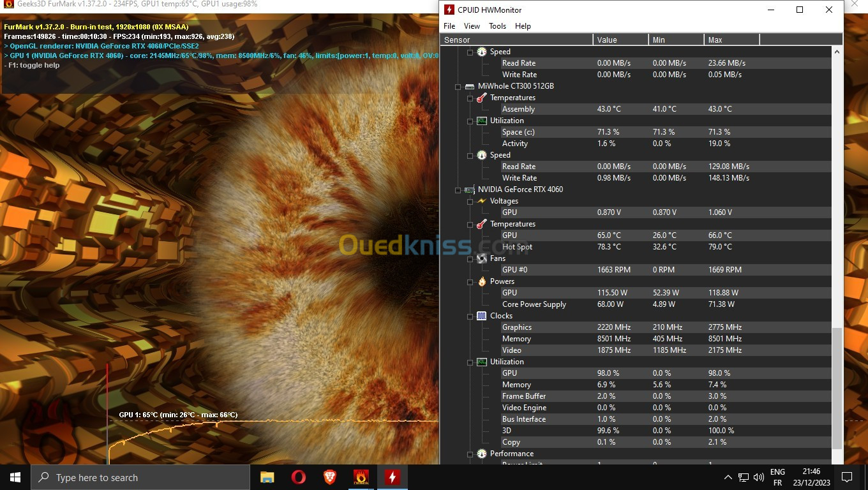Open the Tools menu
The height and width of the screenshot is (490, 868).
coord(497,26)
